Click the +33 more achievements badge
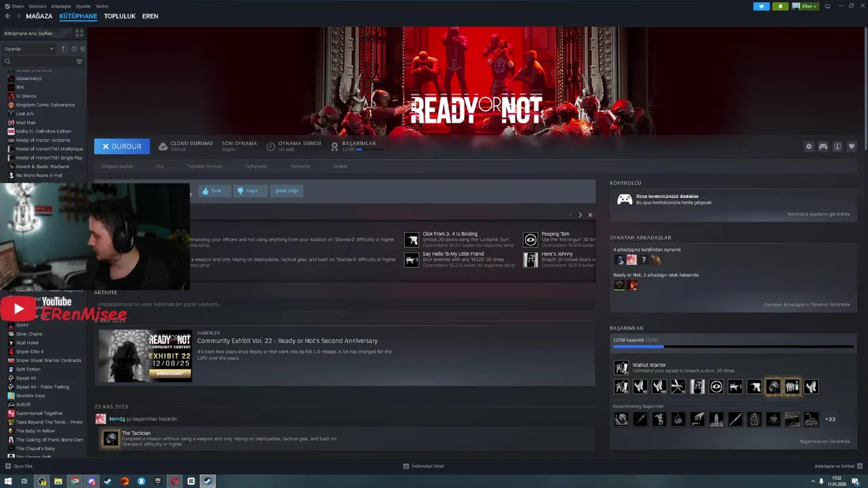Image resolution: width=868 pixels, height=488 pixels. 830,420
